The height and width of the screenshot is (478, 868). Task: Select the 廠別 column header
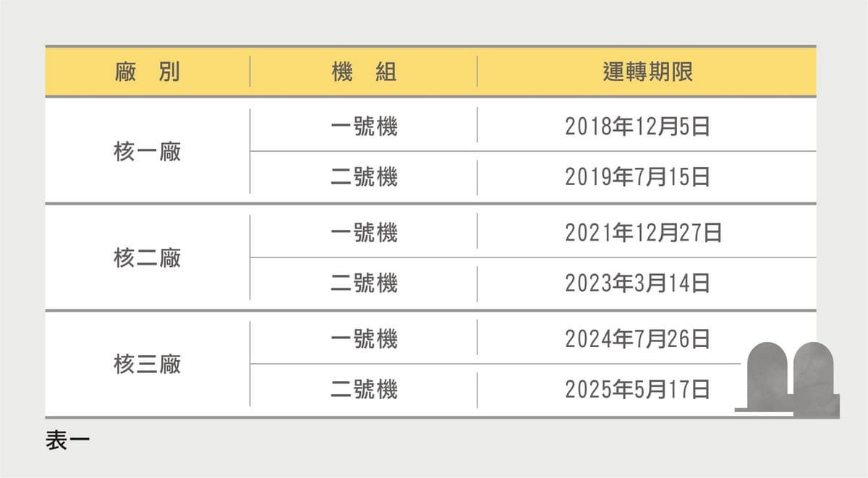click(x=148, y=72)
